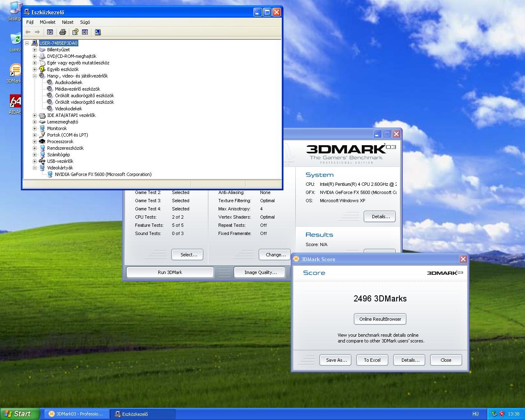
Task: Collapse the Videokártyák node
Action: click(35, 168)
